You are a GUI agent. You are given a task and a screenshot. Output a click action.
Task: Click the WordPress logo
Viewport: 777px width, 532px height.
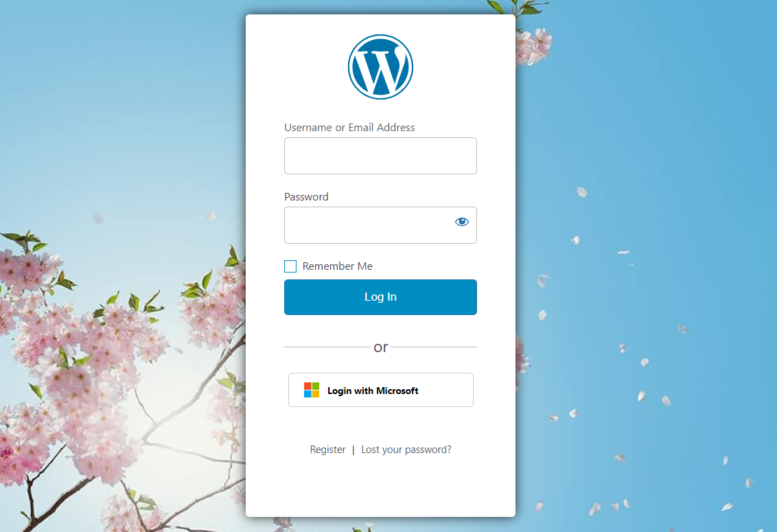point(380,67)
